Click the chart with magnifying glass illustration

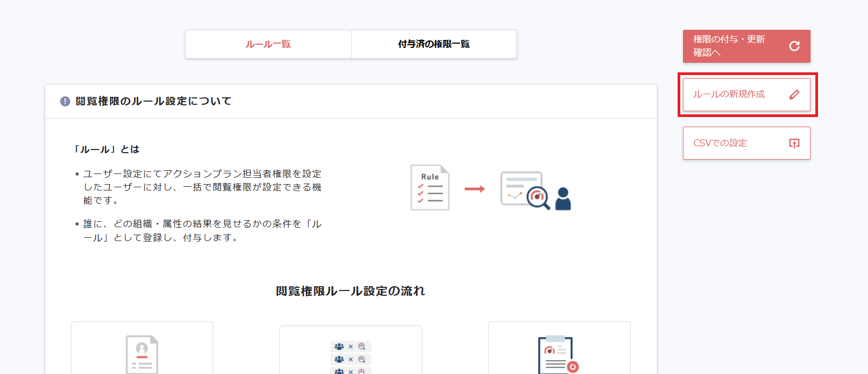(524, 190)
